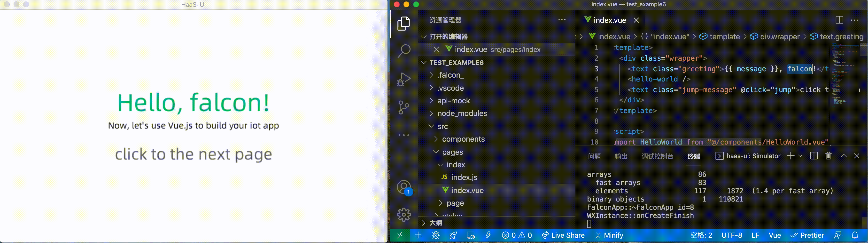Open notifications bell
This screenshot has height=243, width=868.
click(x=855, y=235)
